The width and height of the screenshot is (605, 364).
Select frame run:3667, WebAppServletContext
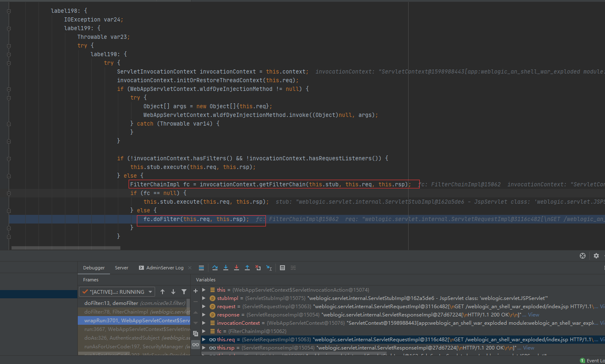[134, 329]
